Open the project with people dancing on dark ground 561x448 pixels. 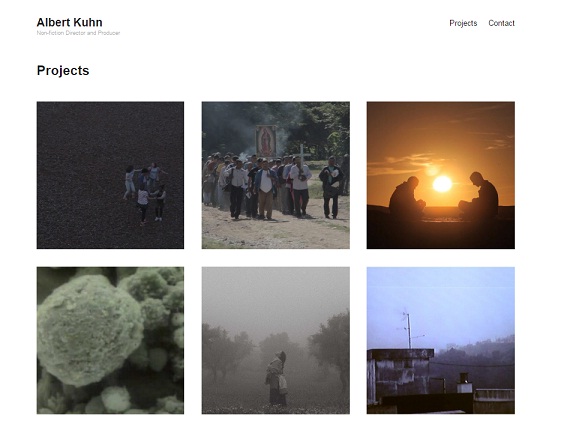click(110, 175)
